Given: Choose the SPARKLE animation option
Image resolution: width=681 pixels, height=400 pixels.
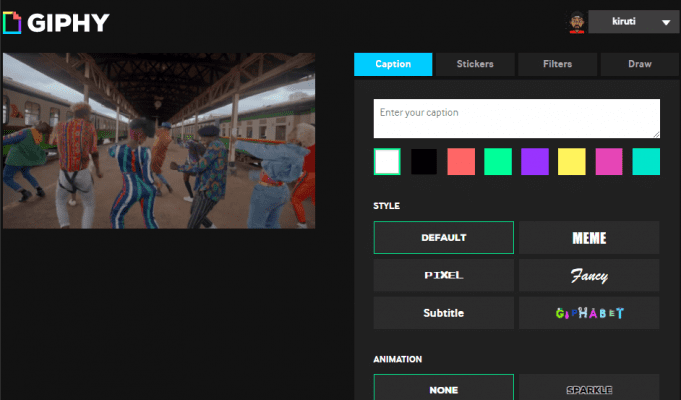Looking at the screenshot, I should pyautogui.click(x=589, y=388).
